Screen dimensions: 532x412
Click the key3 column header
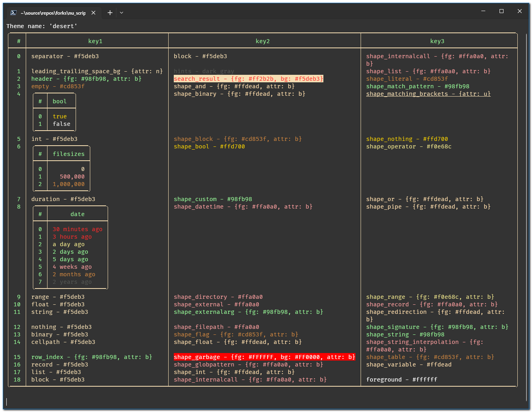437,41
